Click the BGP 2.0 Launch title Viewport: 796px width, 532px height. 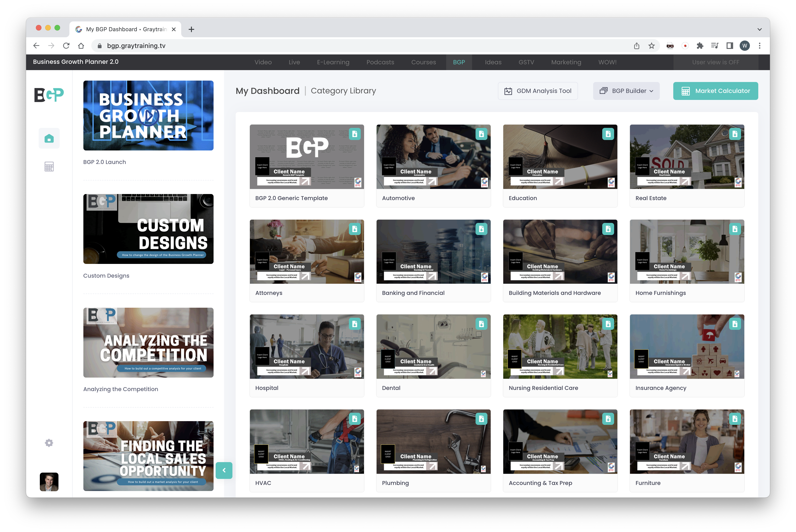[x=105, y=162]
